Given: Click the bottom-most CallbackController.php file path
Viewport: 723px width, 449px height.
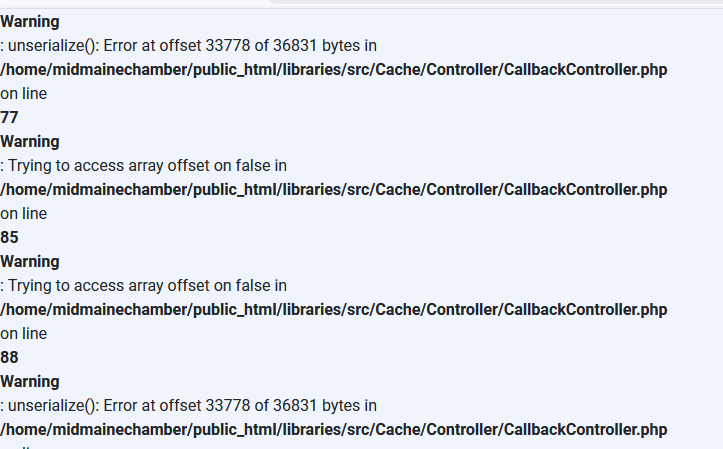Looking at the screenshot, I should pos(333,429).
